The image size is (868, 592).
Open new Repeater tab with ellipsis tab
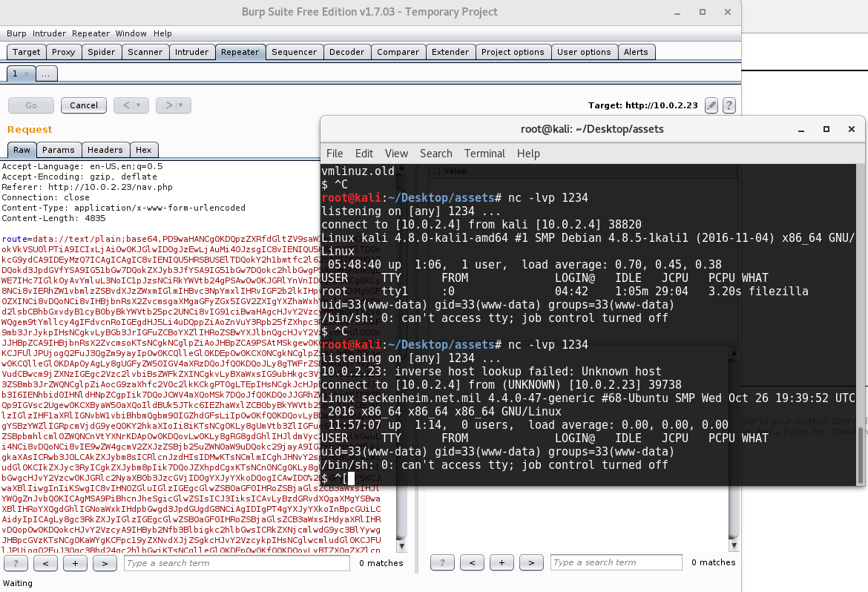point(46,73)
